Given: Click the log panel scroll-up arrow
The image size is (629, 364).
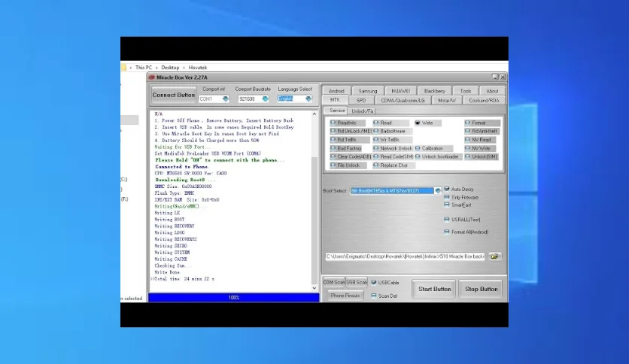Looking at the screenshot, I should tap(314, 114).
